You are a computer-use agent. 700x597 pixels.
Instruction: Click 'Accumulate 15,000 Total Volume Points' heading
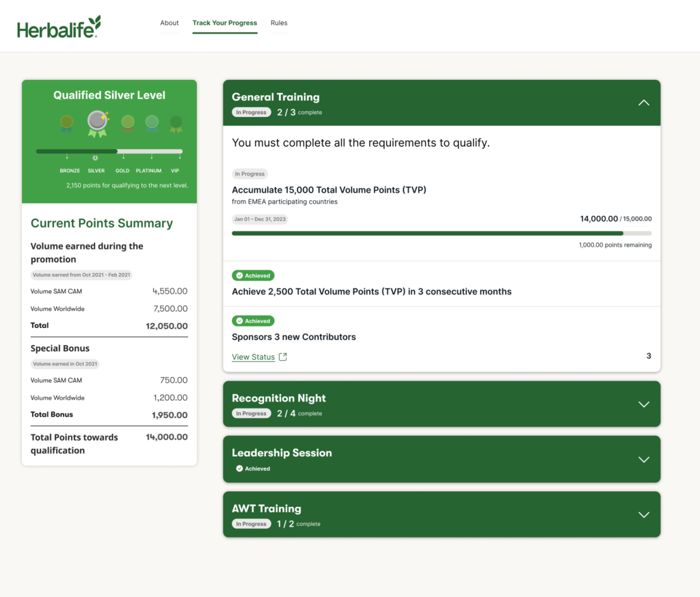[x=329, y=190]
